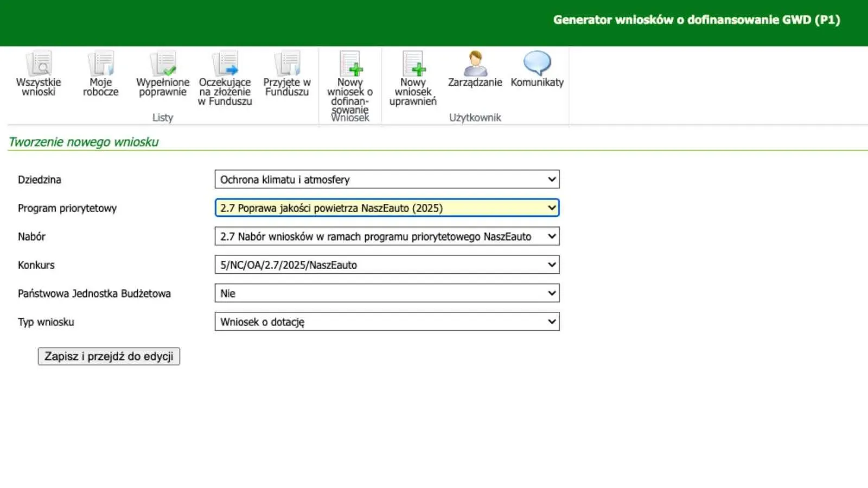Click the Typ wniosku label
The width and height of the screenshot is (868, 488).
click(46, 322)
